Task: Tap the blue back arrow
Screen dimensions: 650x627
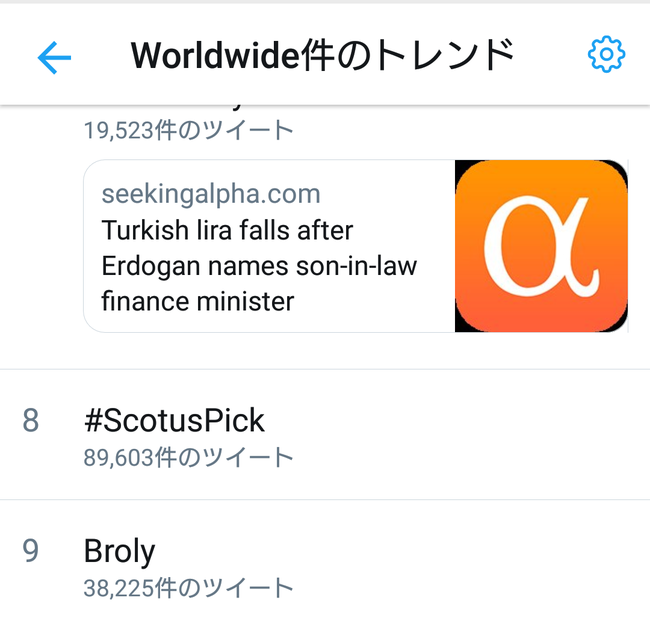Action: [x=54, y=57]
